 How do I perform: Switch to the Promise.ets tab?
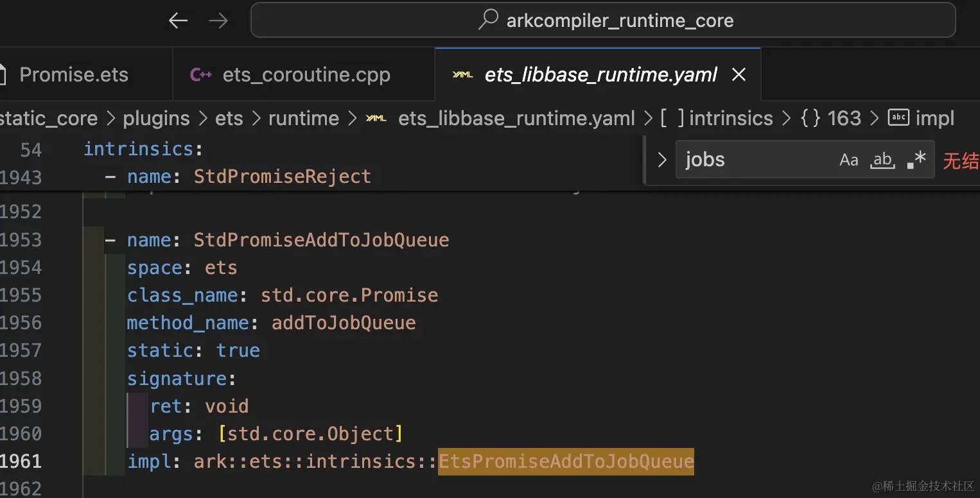click(74, 75)
